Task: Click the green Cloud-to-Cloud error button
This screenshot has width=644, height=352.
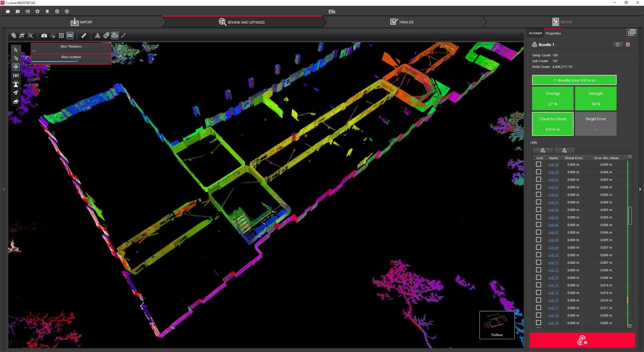Action: (x=552, y=124)
